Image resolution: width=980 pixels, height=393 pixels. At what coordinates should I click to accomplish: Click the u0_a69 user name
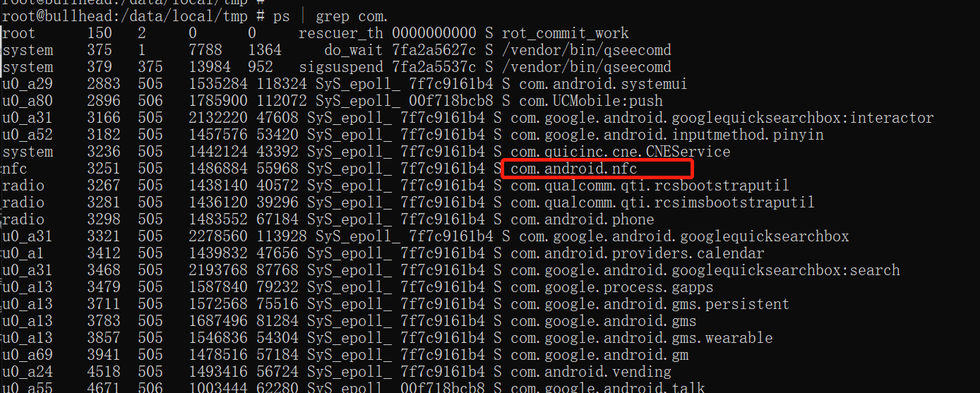pos(28,355)
